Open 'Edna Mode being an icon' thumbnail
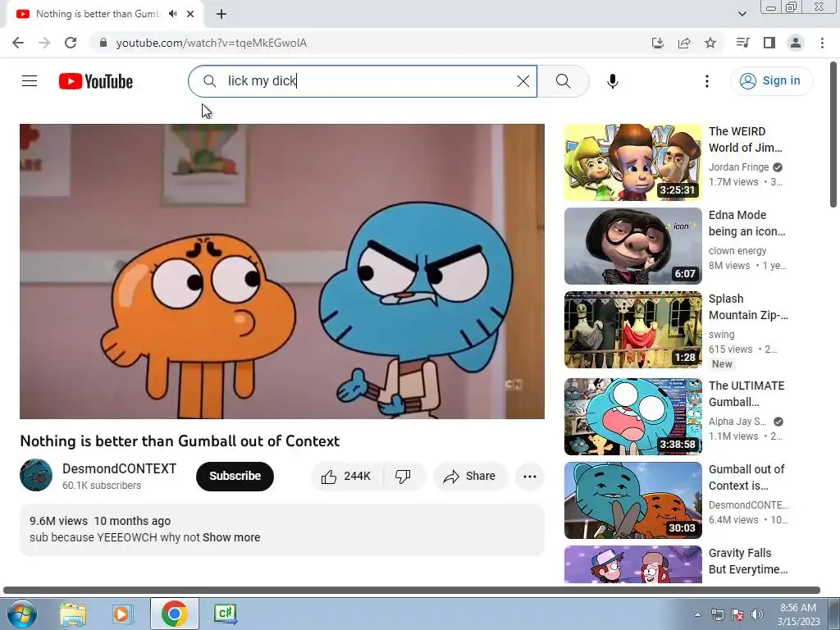The image size is (840, 630). [632, 246]
